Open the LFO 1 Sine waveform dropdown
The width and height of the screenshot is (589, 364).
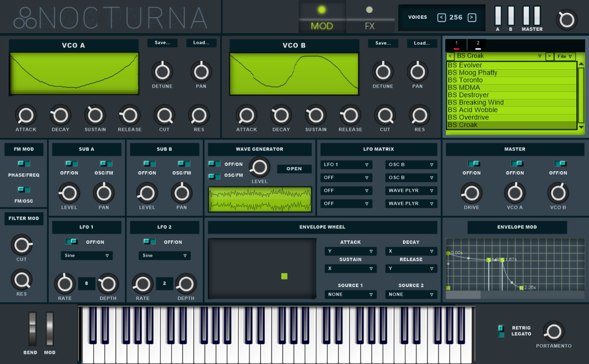(86, 256)
